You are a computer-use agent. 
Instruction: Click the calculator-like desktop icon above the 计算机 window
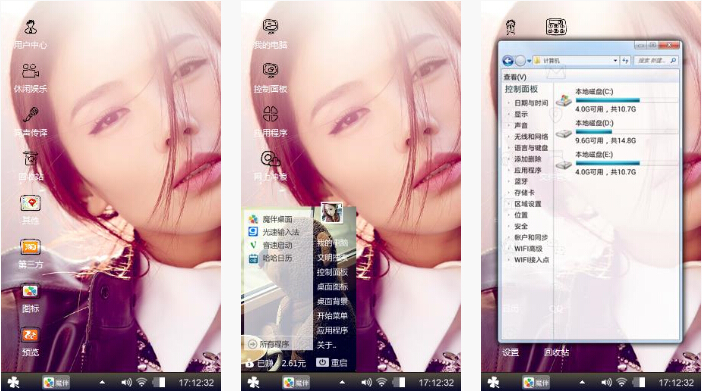[x=556, y=27]
